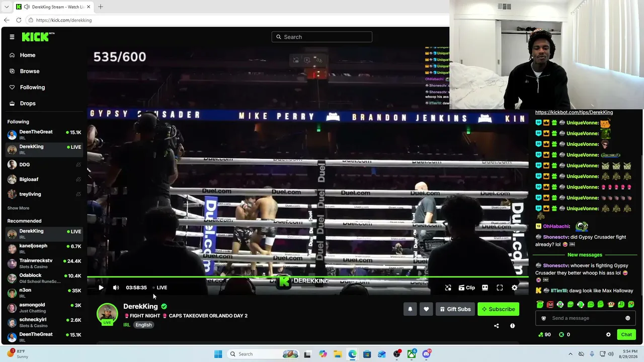The width and height of the screenshot is (644, 362).
Task: Click the DerekKing channel name
Action: [x=140, y=306]
